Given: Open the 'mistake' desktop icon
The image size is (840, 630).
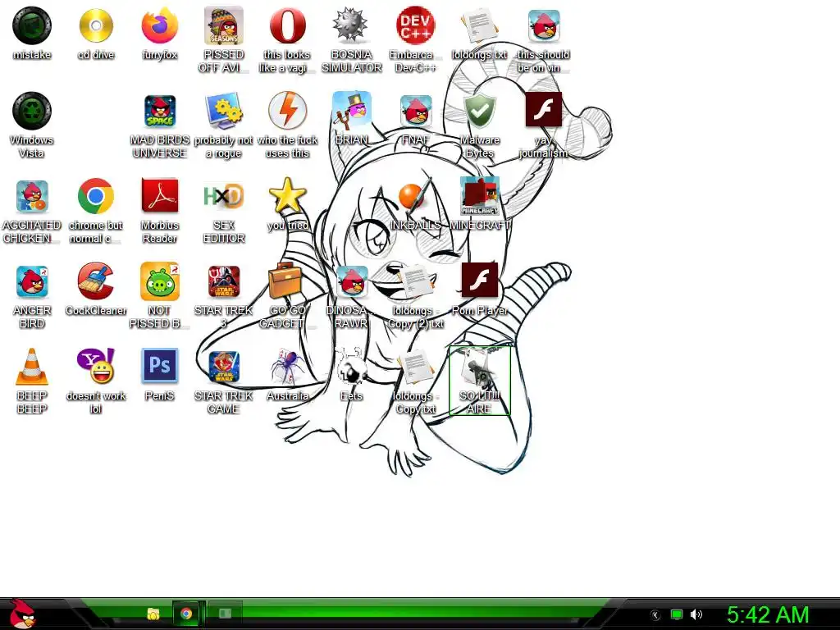Looking at the screenshot, I should pos(32,25).
